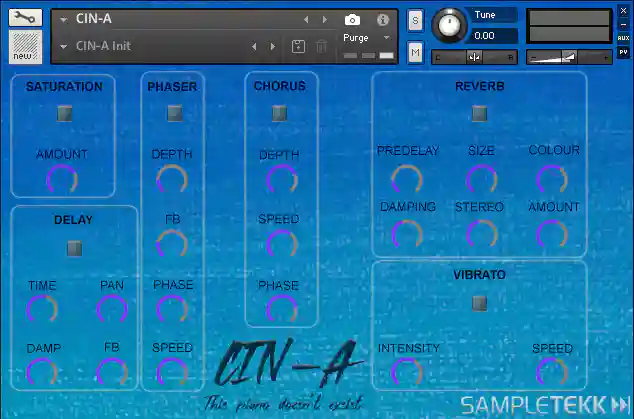The image size is (634, 419).
Task: Click the CIN-A instrument name text
Action: pyautogui.click(x=94, y=19)
